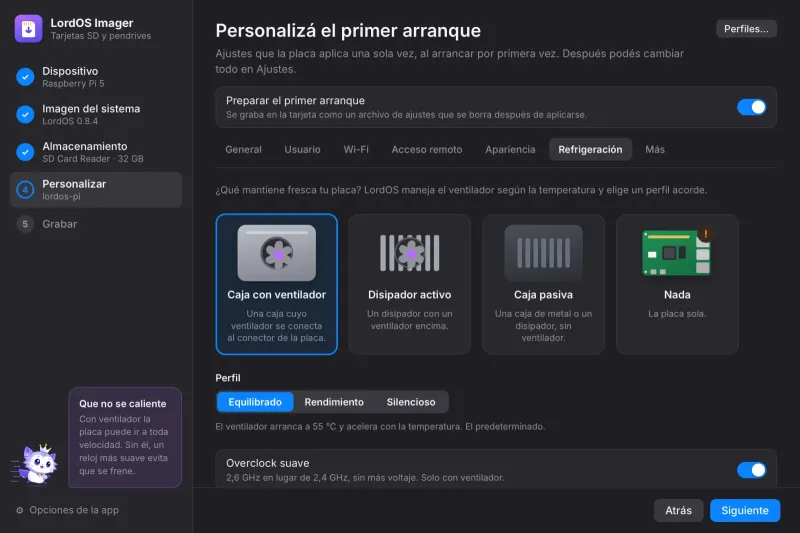Click the passive case fins illustration
This screenshot has height=533, width=800.
(543, 253)
